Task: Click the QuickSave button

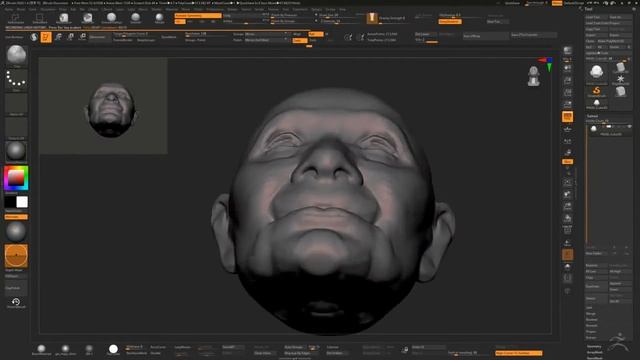Action: pos(512,3)
